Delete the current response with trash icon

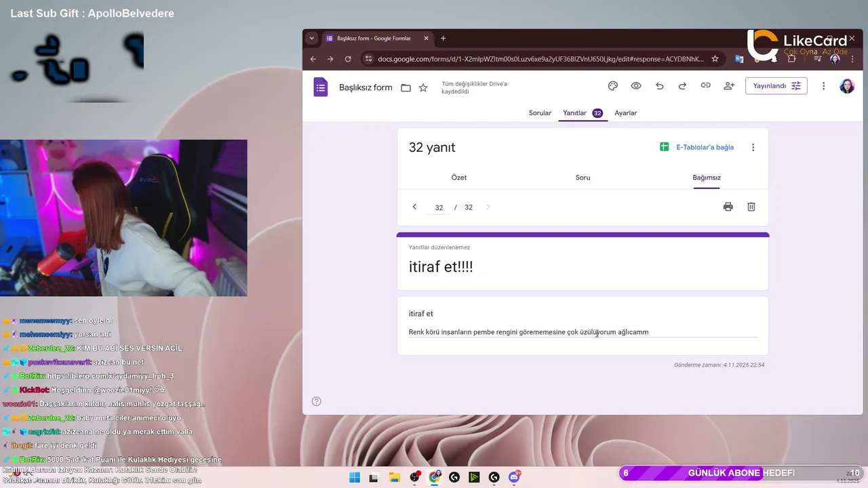751,207
